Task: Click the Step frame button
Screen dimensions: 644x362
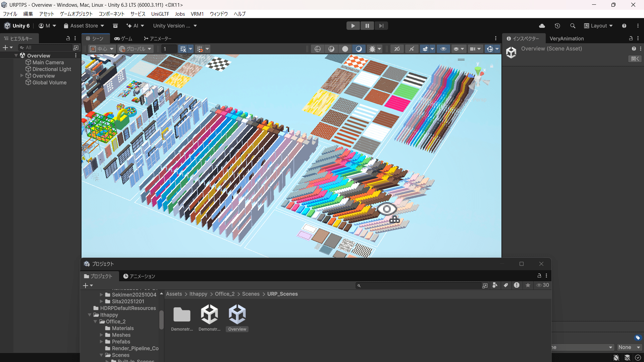Action: (381, 26)
